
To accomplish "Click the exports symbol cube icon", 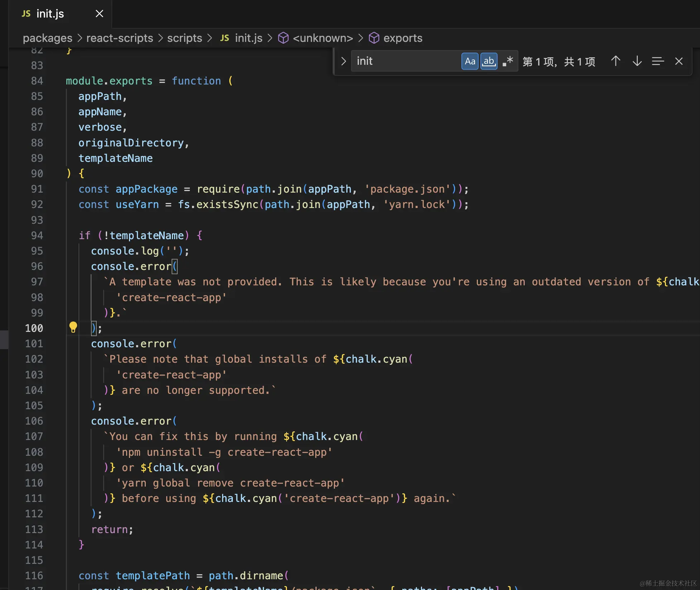I will pyautogui.click(x=374, y=38).
